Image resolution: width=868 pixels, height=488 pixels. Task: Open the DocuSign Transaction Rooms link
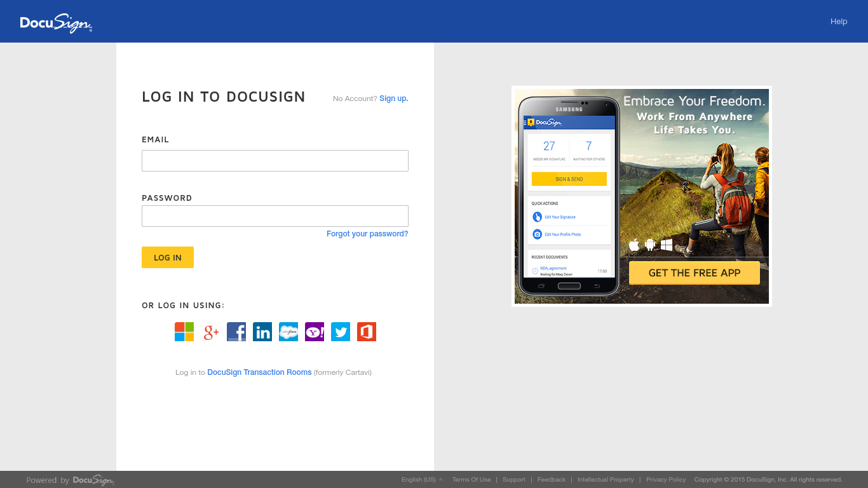pos(259,372)
